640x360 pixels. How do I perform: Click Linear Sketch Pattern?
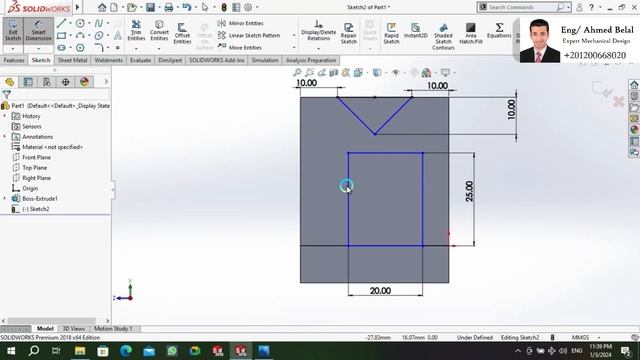[249, 36]
